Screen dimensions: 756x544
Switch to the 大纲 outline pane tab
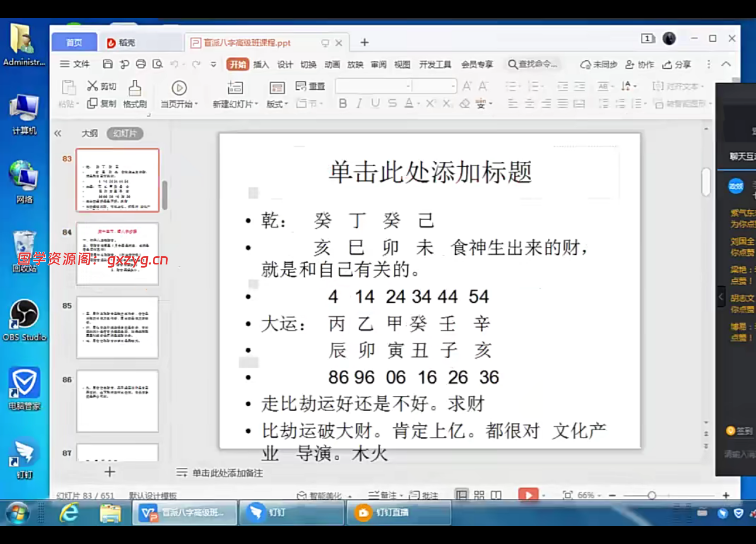pos(89,133)
